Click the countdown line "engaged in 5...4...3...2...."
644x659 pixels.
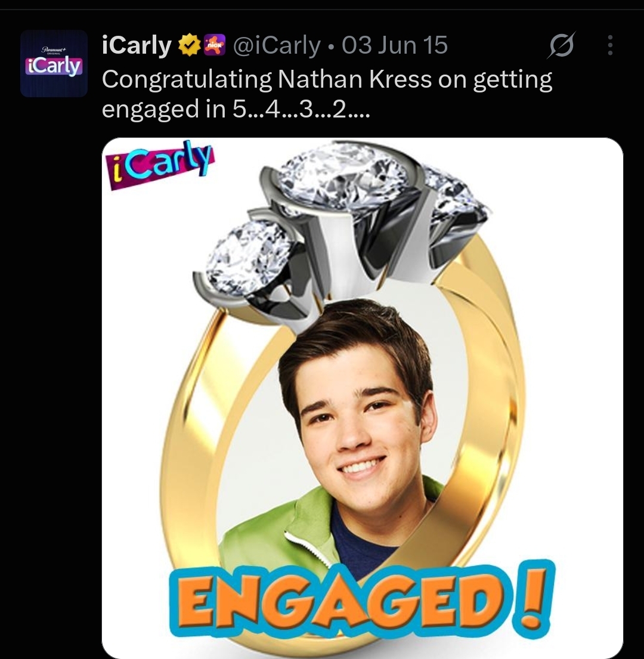pos(236,109)
